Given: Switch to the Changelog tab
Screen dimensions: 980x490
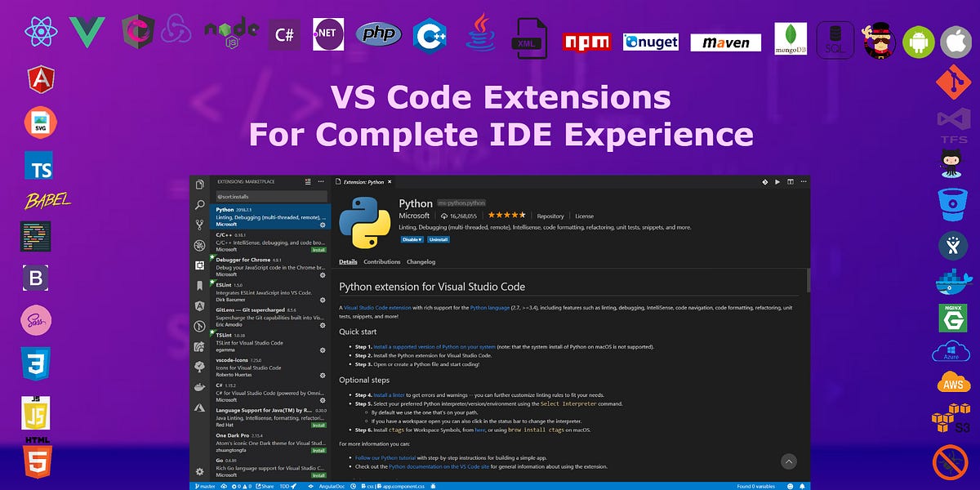Looking at the screenshot, I should pyautogui.click(x=421, y=261).
